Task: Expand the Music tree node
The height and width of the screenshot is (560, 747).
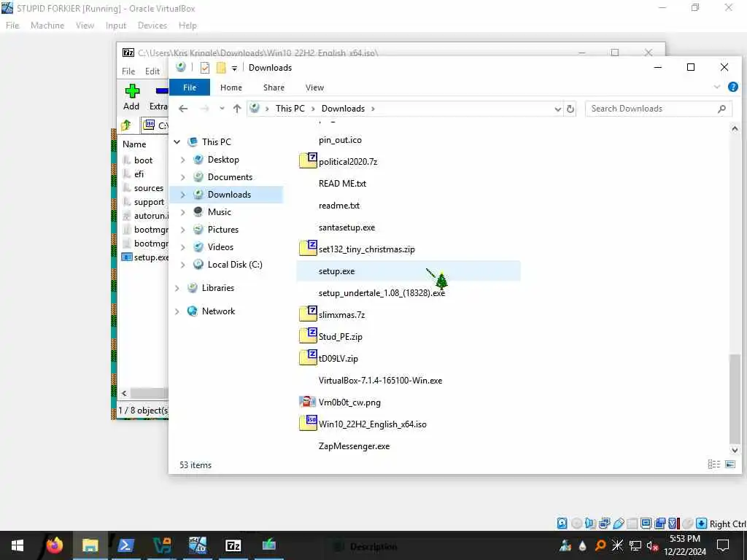Action: (x=182, y=212)
